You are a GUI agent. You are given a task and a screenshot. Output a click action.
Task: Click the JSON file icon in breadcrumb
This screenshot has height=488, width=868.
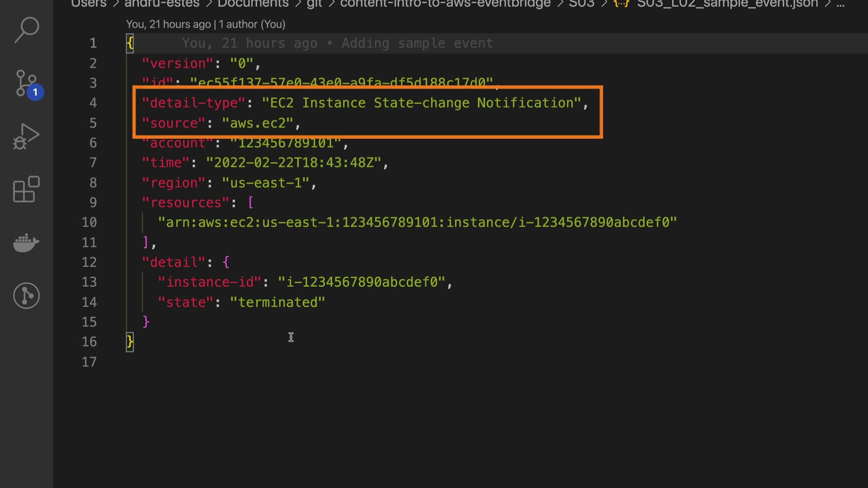pos(621,4)
